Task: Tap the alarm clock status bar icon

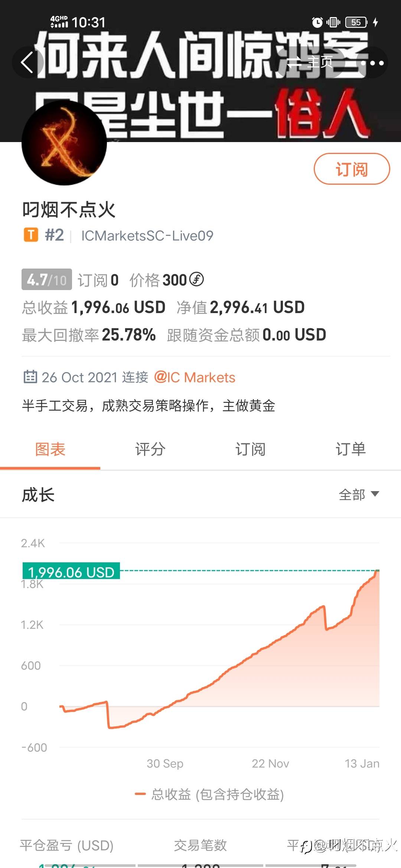Action: (x=317, y=22)
